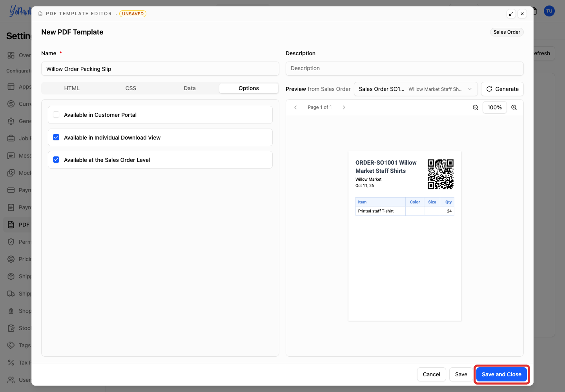Screen dimensions: 565x392
Task: Enable Available in Customer Portal checkbox
Action: (56, 115)
